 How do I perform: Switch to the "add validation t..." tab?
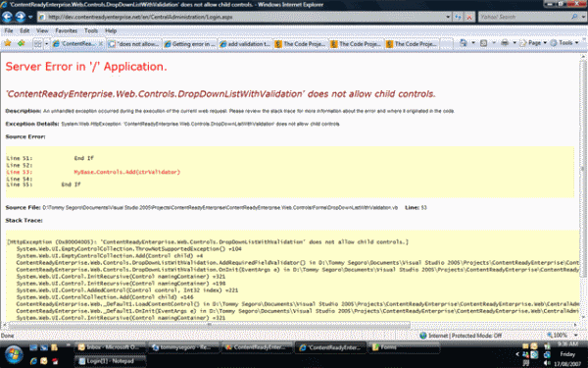point(246,44)
